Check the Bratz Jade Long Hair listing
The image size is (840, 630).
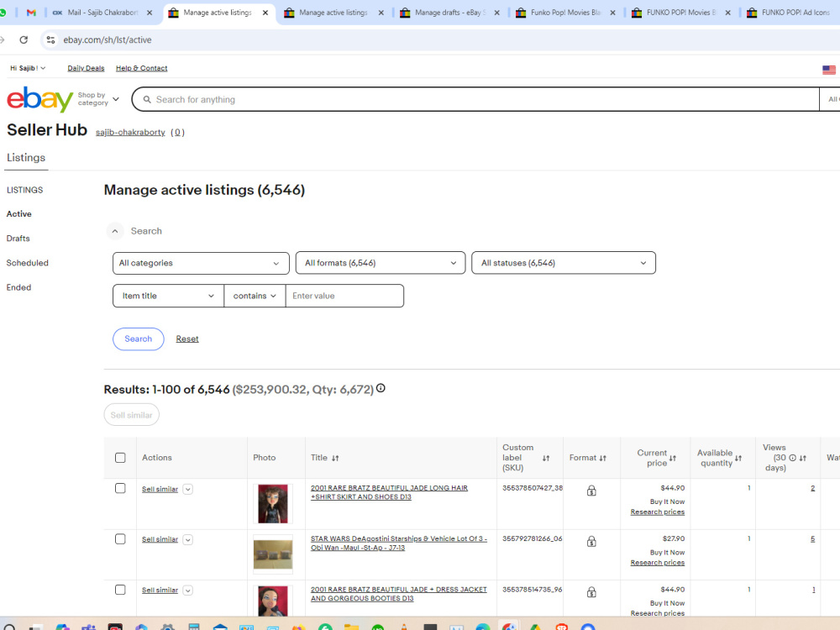click(x=120, y=489)
